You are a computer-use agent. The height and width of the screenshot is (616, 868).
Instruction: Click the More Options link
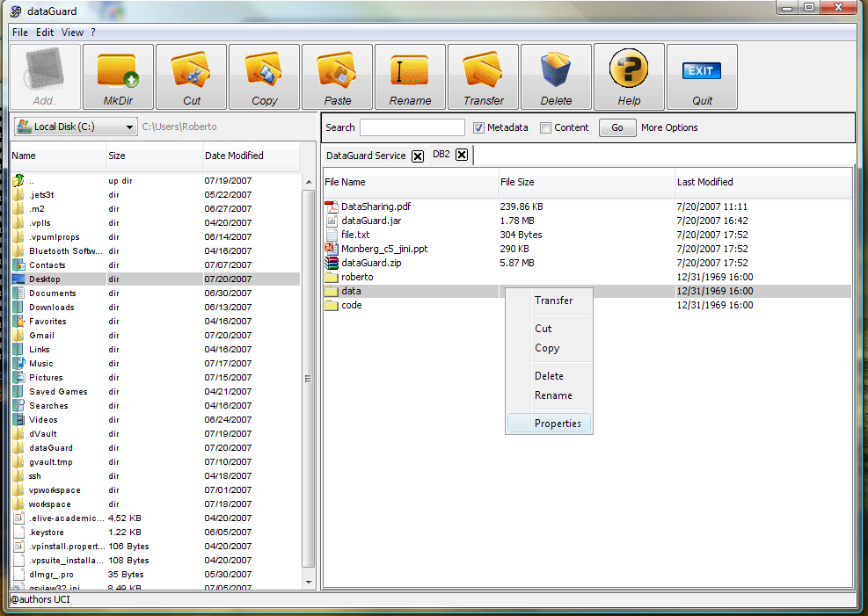click(x=669, y=127)
